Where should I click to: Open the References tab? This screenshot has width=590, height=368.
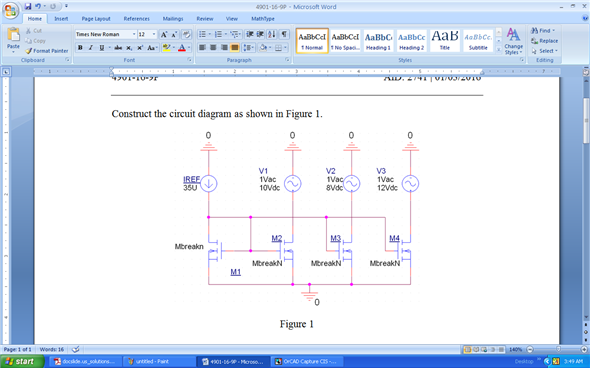137,19
